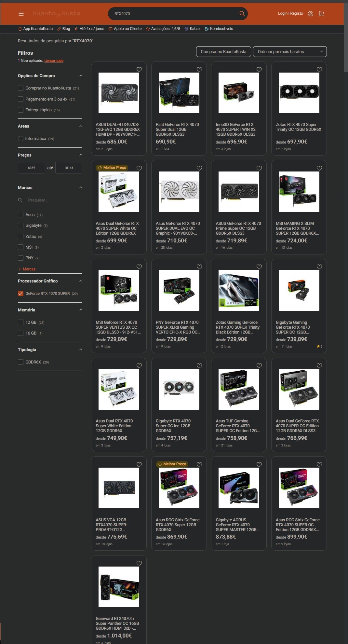This screenshot has width=348, height=644.
Task: Open the Kombustíveis link
Action: coord(219,29)
